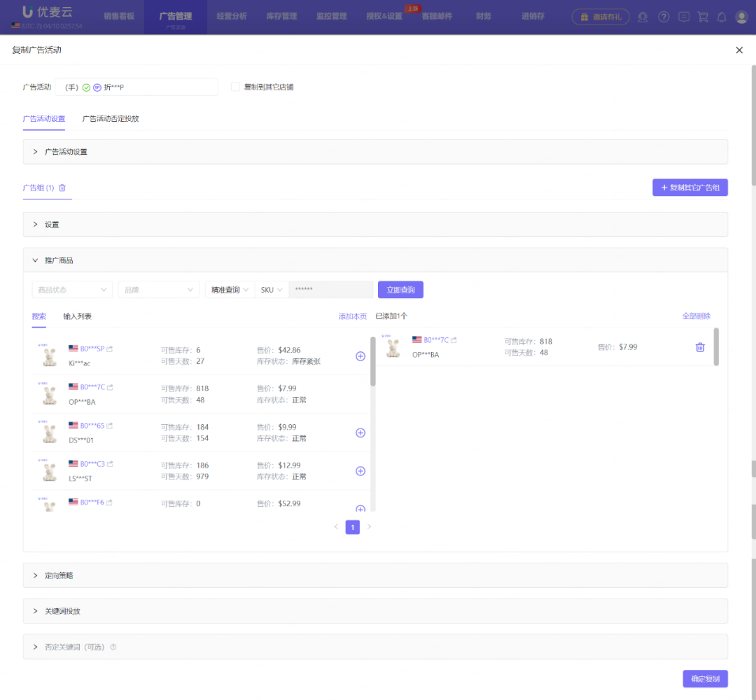Click the product list scrollbar
The image size is (756, 700).
(x=372, y=362)
